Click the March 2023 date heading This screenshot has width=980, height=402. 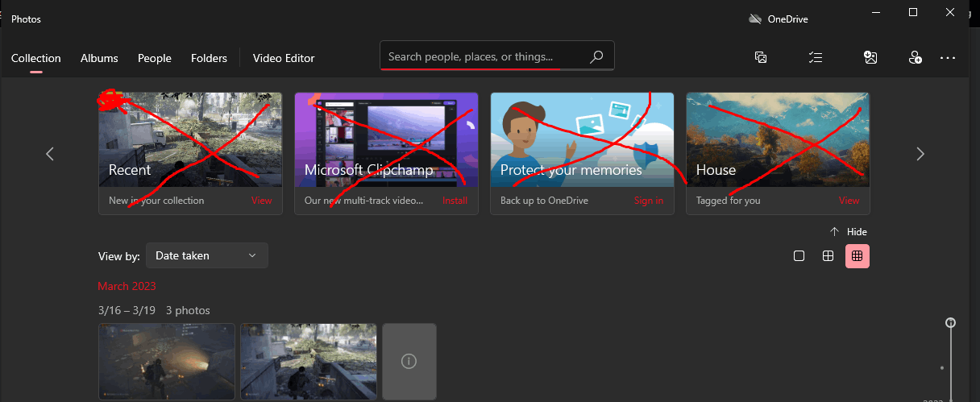click(x=127, y=286)
